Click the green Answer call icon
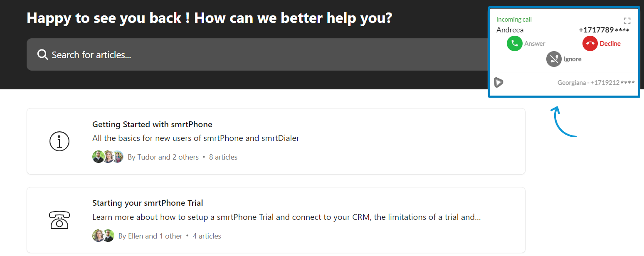The height and width of the screenshot is (256, 644). (514, 44)
